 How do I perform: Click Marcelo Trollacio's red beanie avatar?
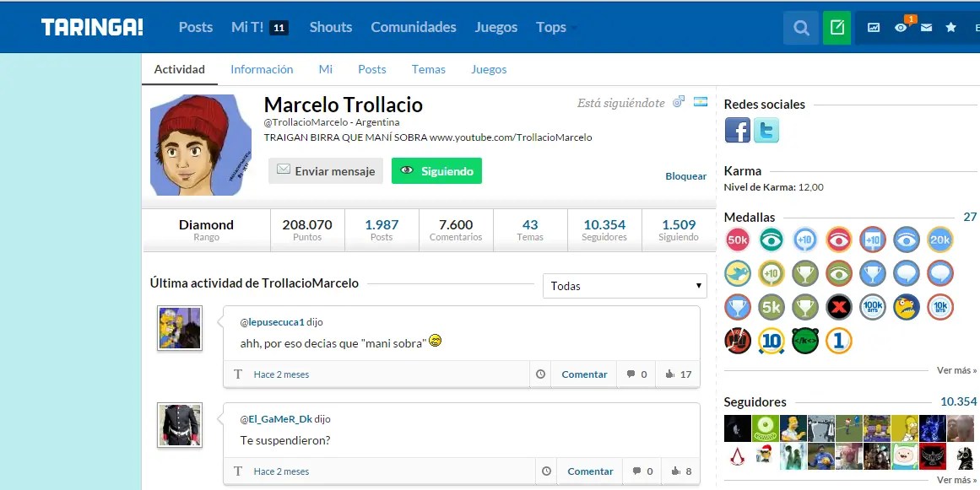tap(201, 145)
